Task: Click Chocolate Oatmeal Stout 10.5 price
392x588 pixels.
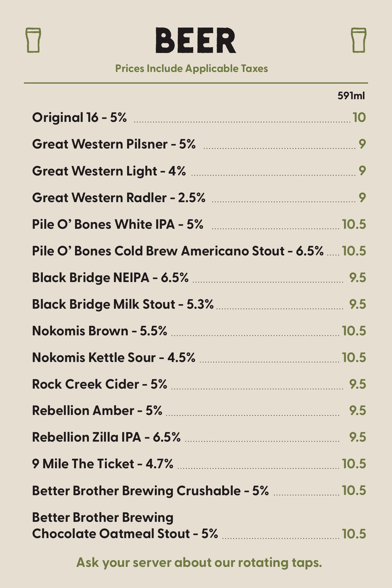Action: [354, 534]
